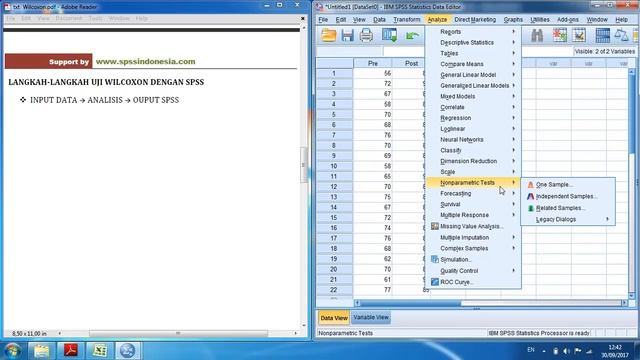This screenshot has width=640, height=360.
Task: Click the Undo arrow icon in SPSS
Action: click(x=412, y=36)
